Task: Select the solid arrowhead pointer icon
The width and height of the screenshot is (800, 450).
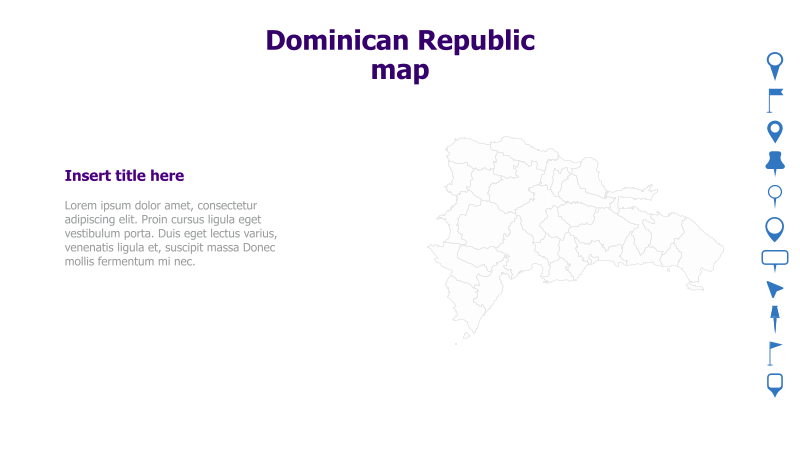Action: coord(774,289)
